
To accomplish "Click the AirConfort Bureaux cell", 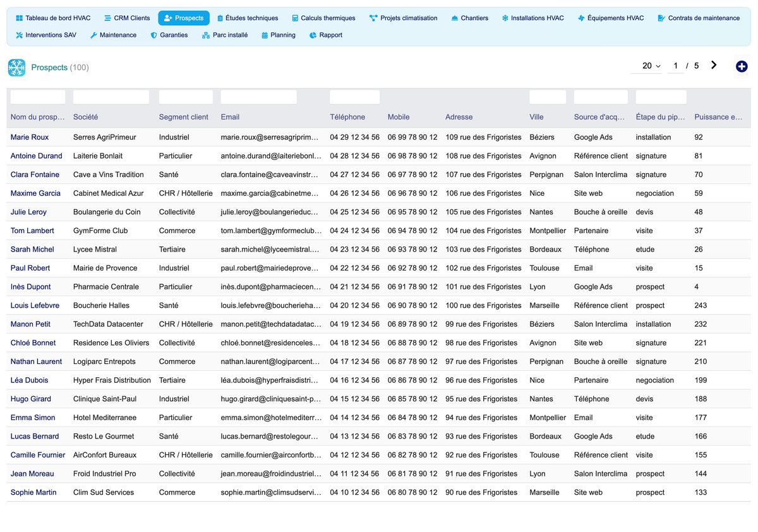I will (x=105, y=455).
